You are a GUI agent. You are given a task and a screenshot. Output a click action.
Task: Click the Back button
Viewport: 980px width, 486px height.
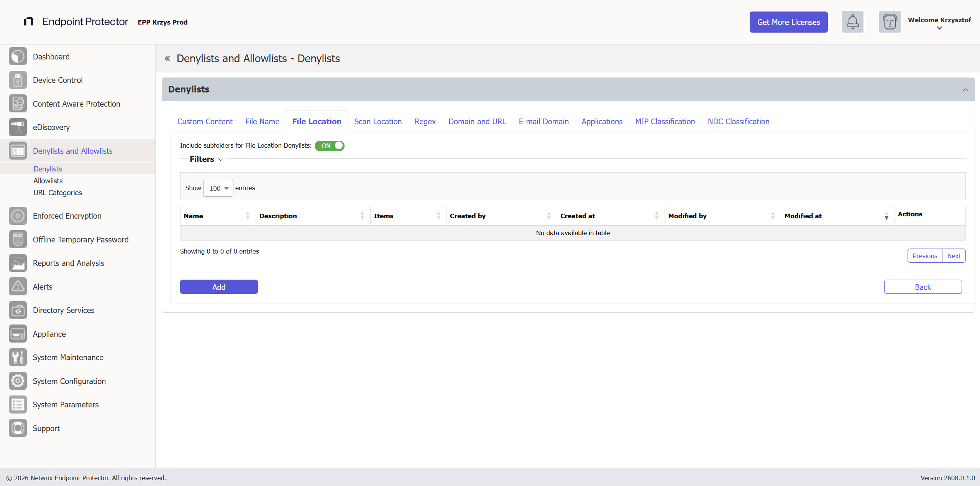(923, 287)
